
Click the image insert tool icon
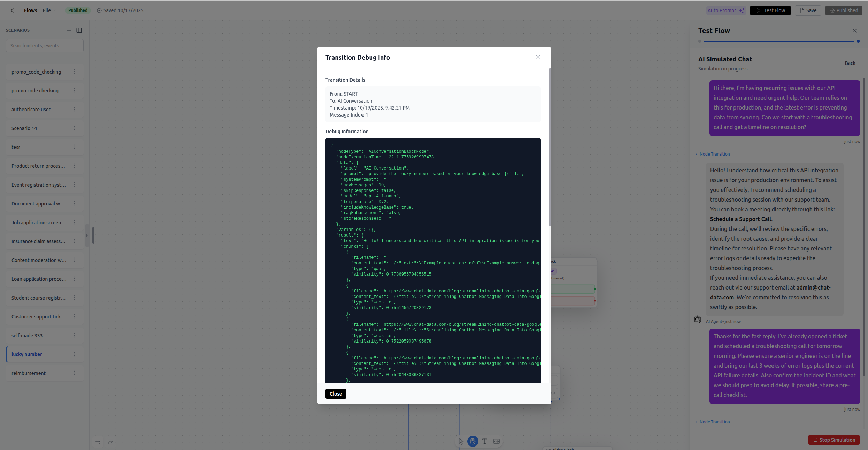coord(497,441)
